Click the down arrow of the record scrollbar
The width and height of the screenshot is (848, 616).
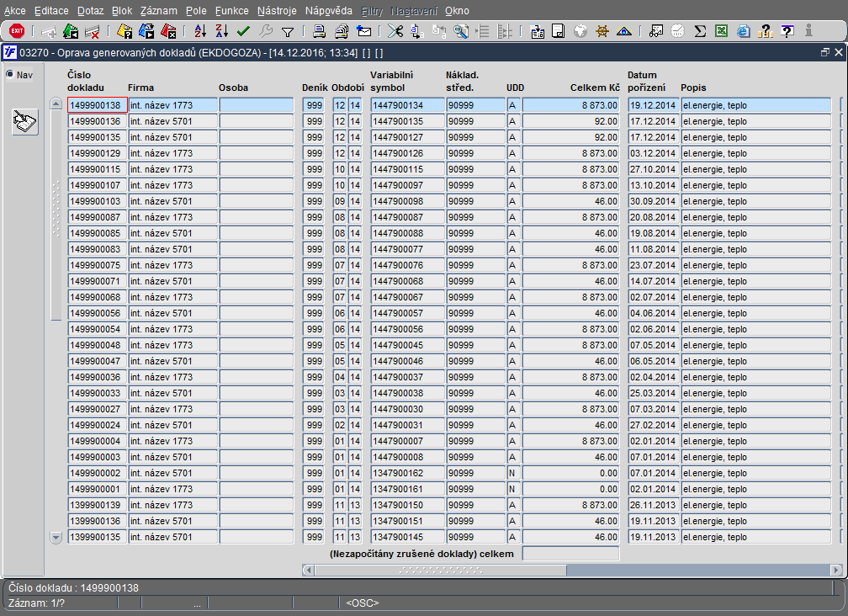click(56, 537)
